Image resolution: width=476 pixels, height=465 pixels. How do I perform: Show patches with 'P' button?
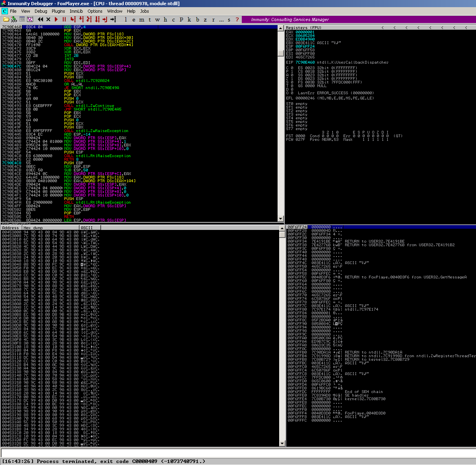point(181,19)
